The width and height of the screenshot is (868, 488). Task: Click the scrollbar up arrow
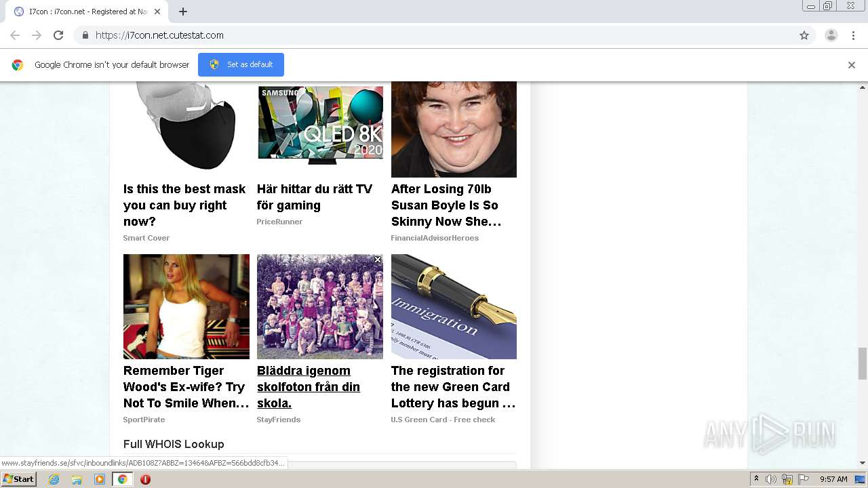pos(863,87)
